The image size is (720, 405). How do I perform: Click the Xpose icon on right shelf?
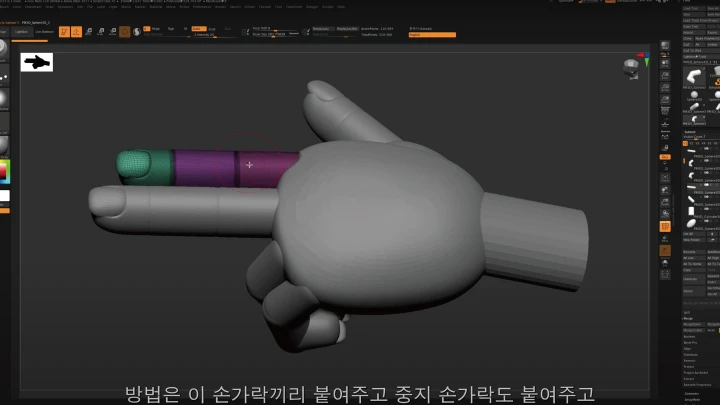tap(665, 275)
